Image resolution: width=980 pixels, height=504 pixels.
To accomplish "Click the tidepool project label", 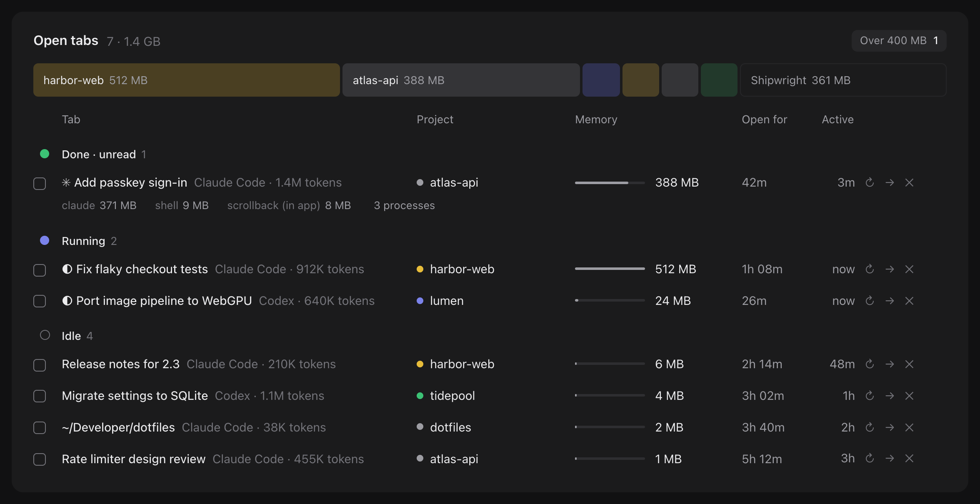I will coord(452,396).
